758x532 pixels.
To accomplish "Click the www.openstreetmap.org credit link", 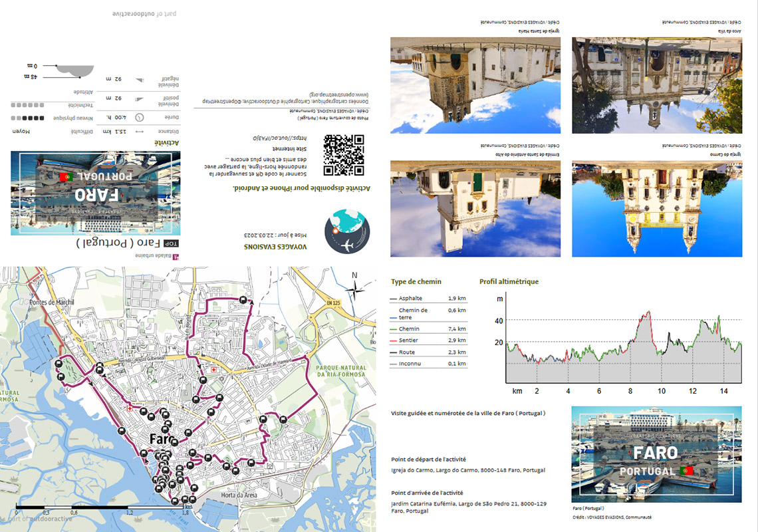I will [x=339, y=94].
